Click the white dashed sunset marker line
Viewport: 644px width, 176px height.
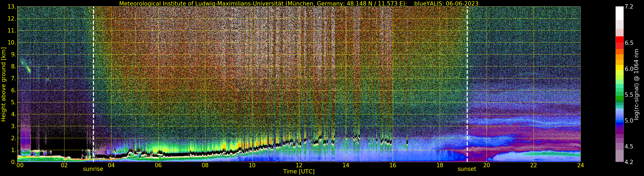point(467,84)
